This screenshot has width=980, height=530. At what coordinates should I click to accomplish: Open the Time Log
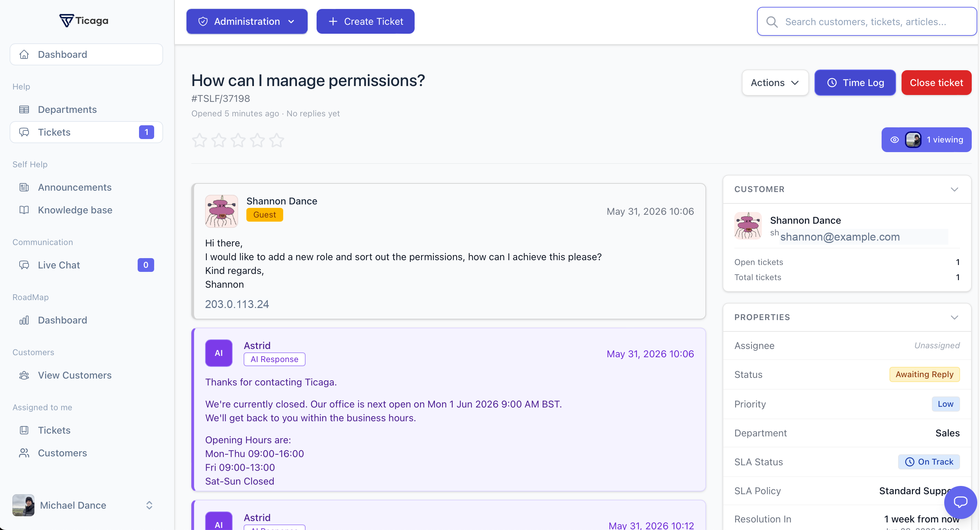(x=855, y=83)
